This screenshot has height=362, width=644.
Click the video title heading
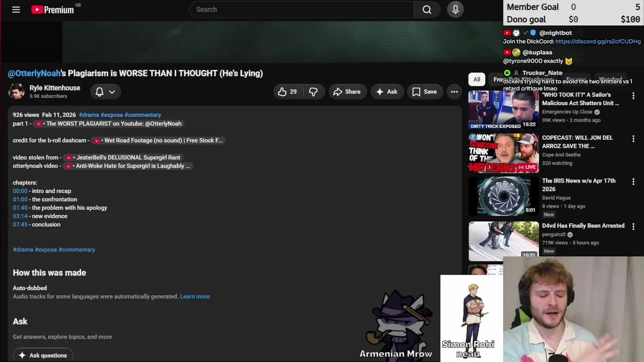pyautogui.click(x=135, y=73)
